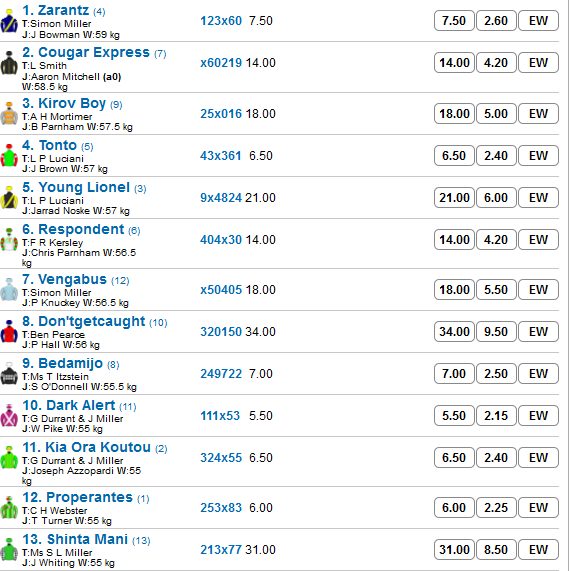
Task: Click Don'tgetcaught's red and blue silk icon
Action: click(x=9, y=332)
